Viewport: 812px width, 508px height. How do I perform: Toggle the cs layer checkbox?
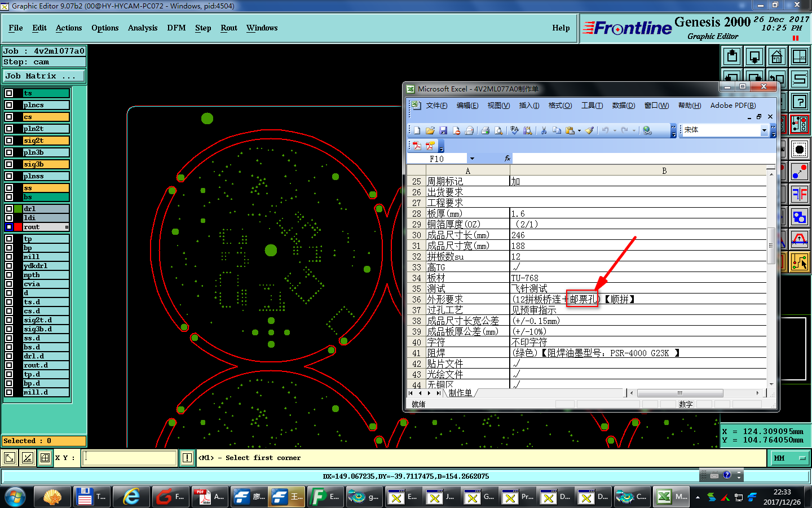pos(9,117)
